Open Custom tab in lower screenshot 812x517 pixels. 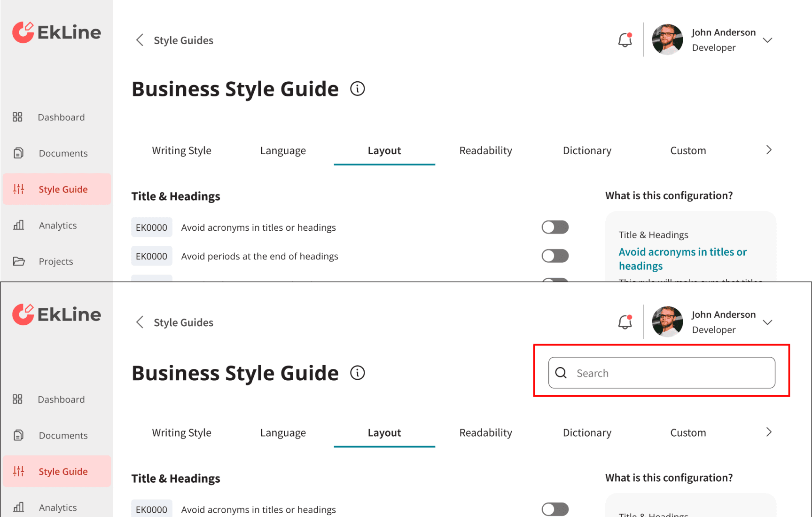coord(688,432)
